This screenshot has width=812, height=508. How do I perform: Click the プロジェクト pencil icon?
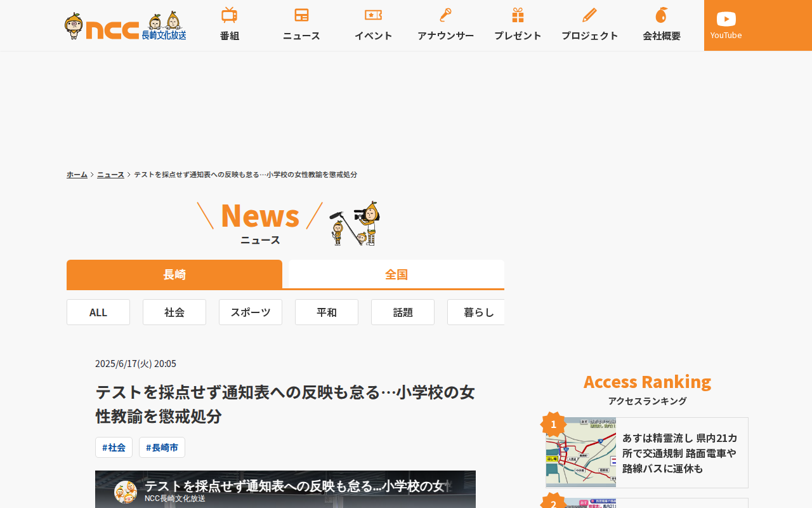(589, 15)
